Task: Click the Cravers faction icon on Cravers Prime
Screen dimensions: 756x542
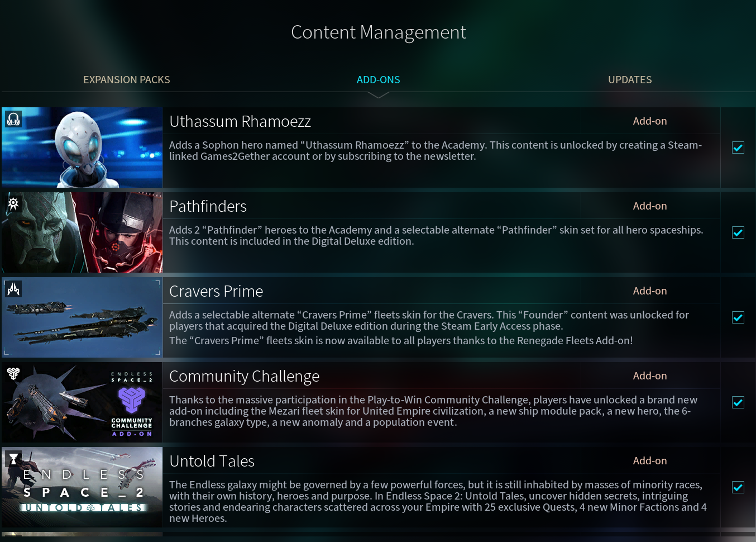Action: [13, 289]
